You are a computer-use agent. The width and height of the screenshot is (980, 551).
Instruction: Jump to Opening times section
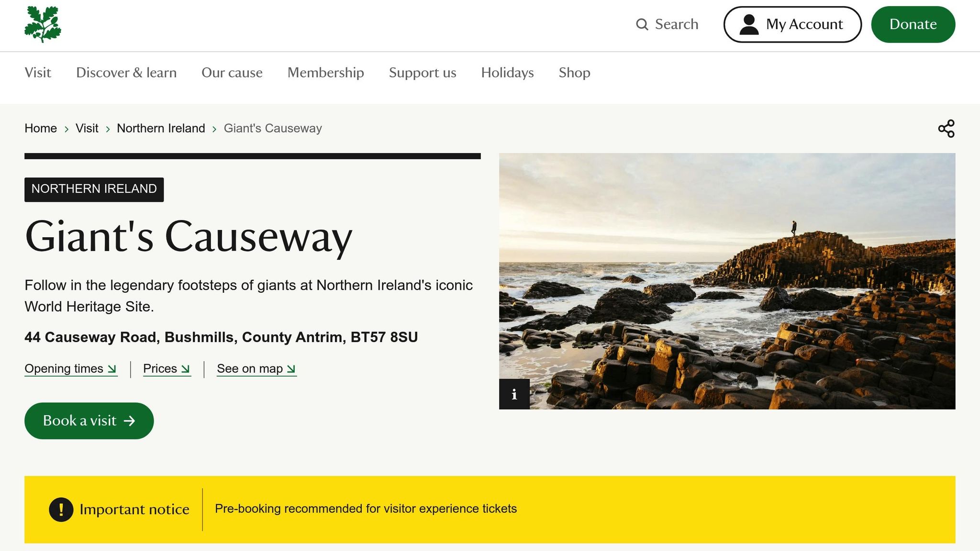click(x=70, y=369)
